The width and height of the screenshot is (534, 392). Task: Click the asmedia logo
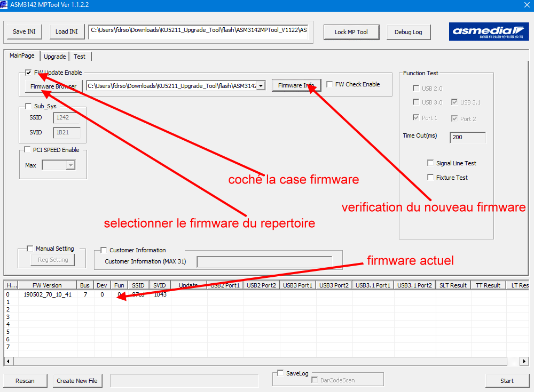[x=489, y=31]
